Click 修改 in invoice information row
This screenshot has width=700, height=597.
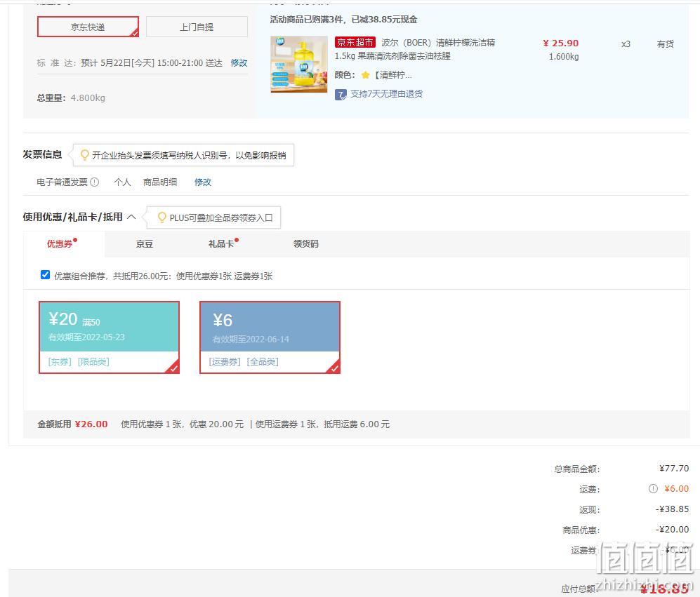(203, 182)
